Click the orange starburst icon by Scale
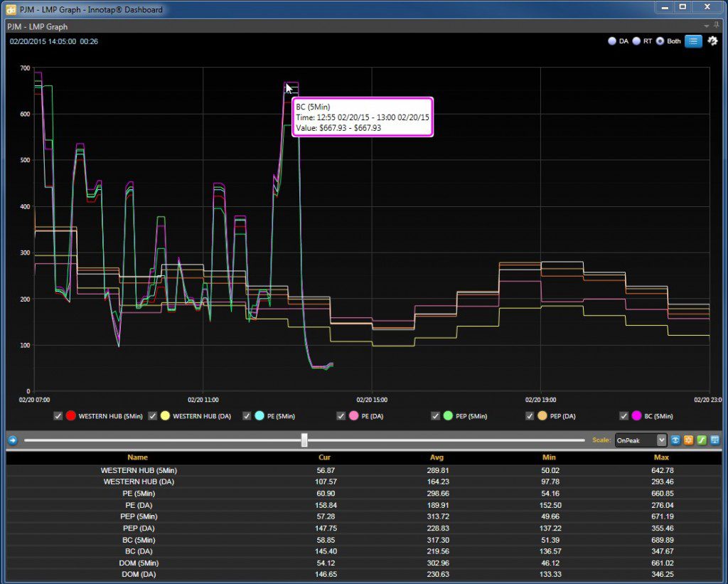 tap(688, 440)
